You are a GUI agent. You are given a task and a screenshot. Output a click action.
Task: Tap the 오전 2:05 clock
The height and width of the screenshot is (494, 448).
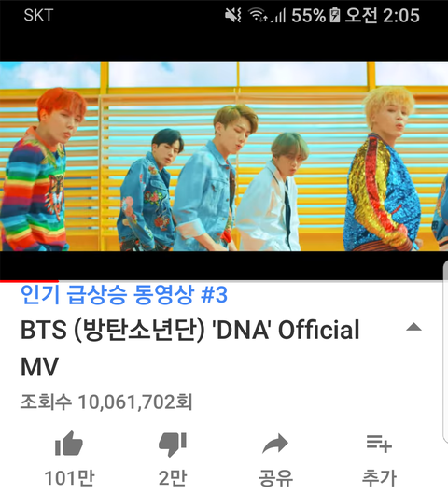click(383, 15)
